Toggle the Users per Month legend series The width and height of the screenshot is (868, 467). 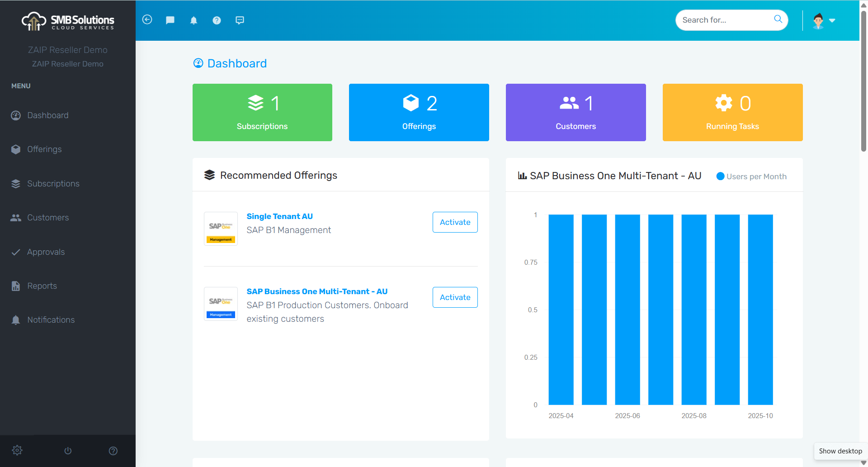pos(751,176)
